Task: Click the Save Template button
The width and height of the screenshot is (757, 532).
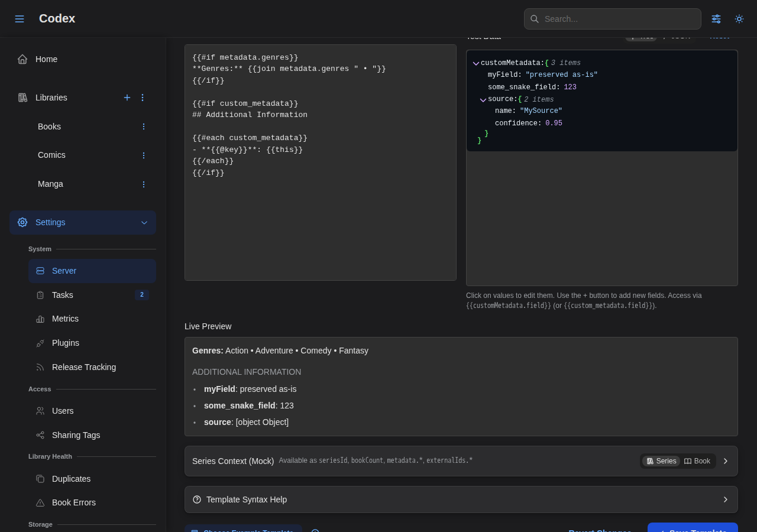Action: tap(693, 527)
